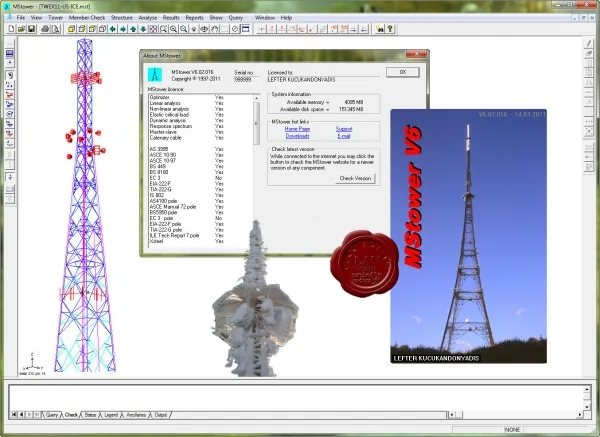Follow the Support hot link

[x=344, y=129]
